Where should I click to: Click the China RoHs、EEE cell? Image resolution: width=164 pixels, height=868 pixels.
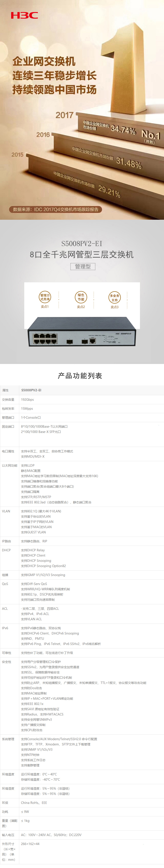34,803
